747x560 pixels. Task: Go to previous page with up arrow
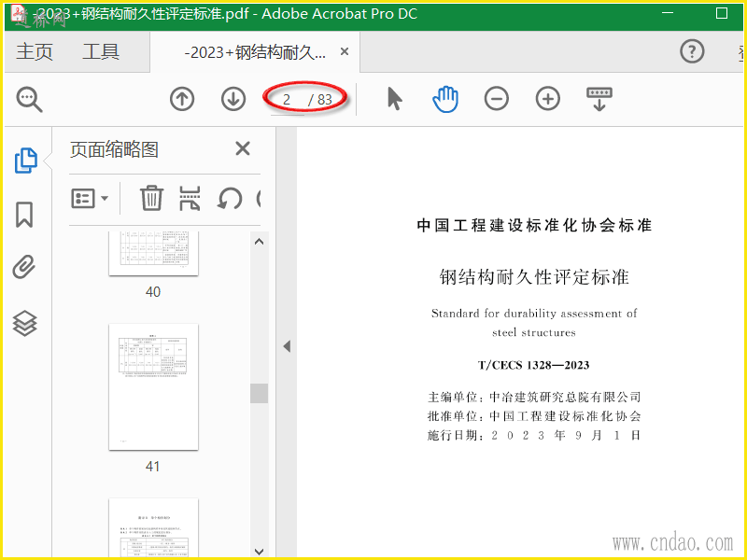[182, 99]
